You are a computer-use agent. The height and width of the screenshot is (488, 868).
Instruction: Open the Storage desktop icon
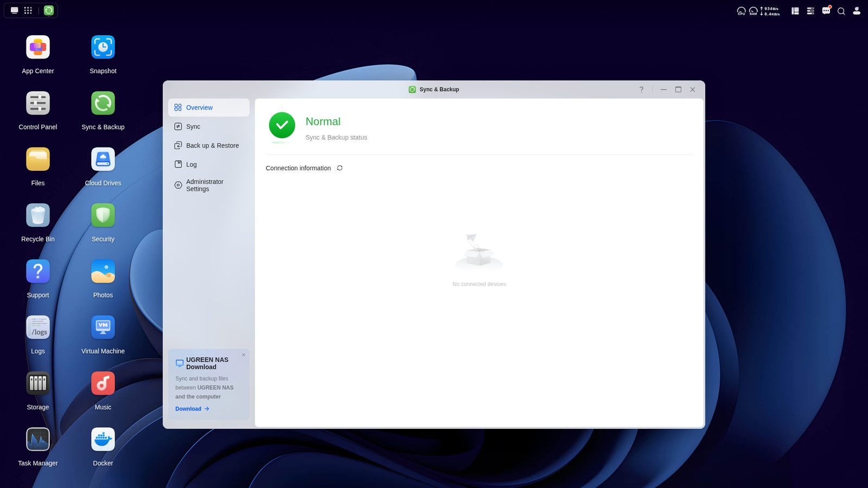38,384
